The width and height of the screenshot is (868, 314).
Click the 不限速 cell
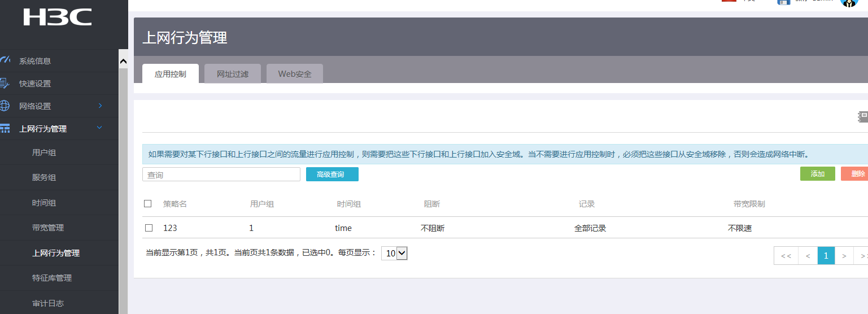point(740,228)
